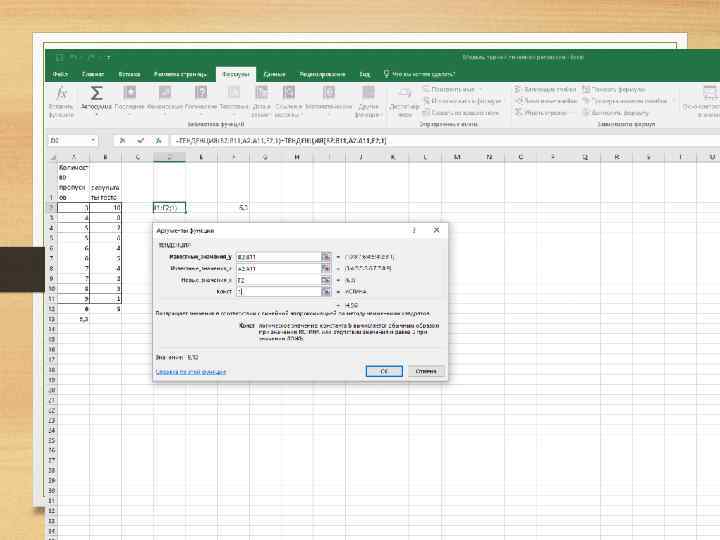Image resolution: width=720 pixels, height=540 pixels.
Task: Click fx icon in formula bar
Action: (158, 141)
